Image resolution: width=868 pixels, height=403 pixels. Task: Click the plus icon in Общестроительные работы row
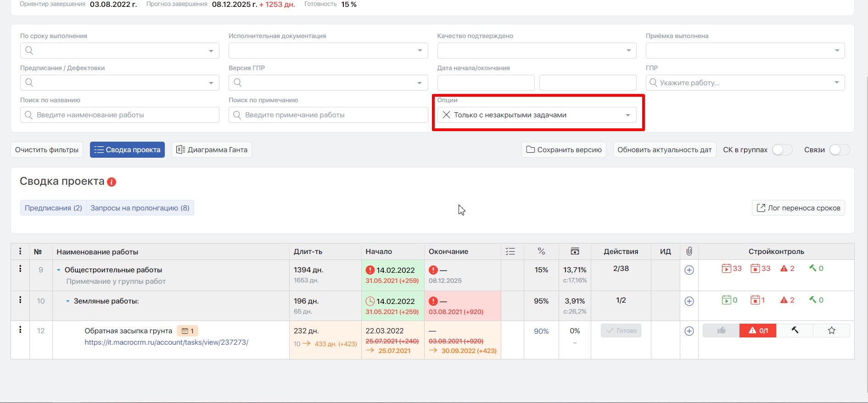click(x=689, y=270)
